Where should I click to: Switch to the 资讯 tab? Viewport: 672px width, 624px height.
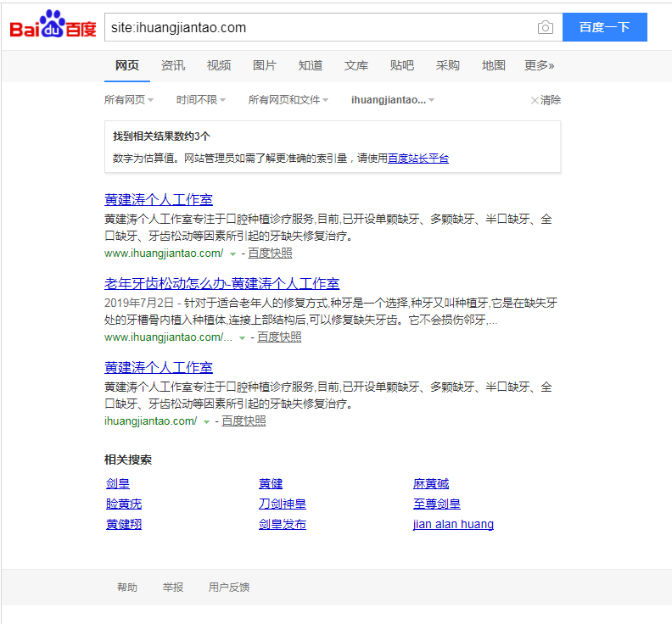(173, 65)
